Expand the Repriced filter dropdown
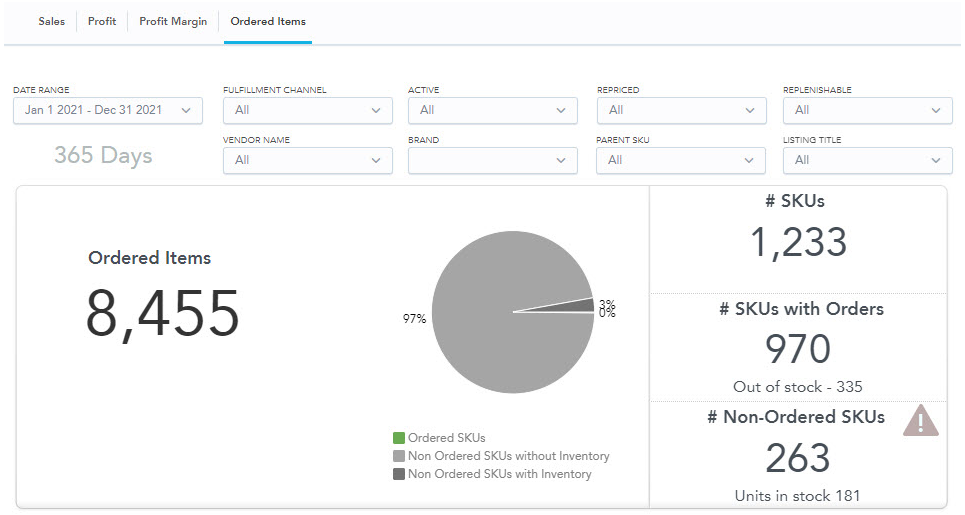Image resolution: width=965 pixels, height=515 pixels. click(681, 111)
